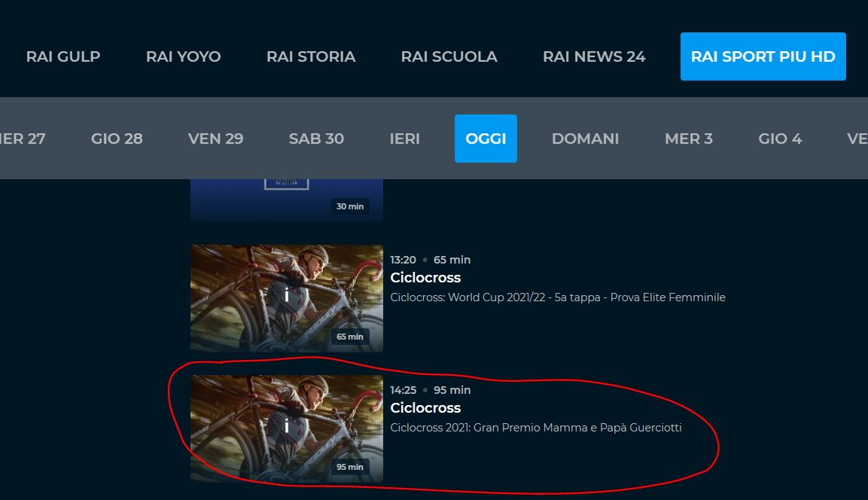868x500 pixels.
Task: Select the RAI GULP channel tab
Action: [63, 56]
